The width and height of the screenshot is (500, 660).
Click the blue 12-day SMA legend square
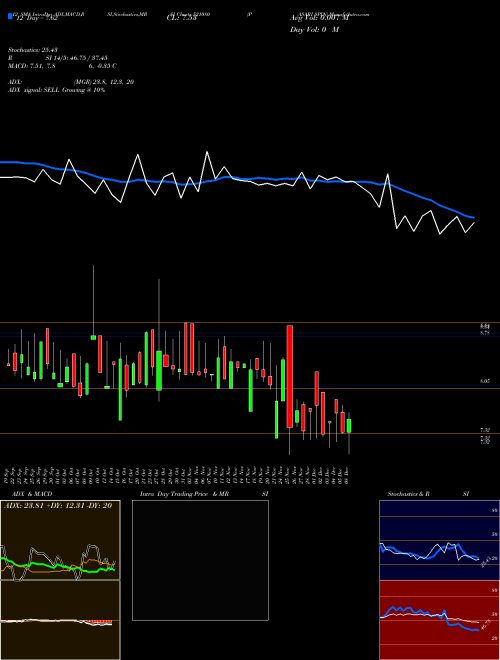(11, 17)
